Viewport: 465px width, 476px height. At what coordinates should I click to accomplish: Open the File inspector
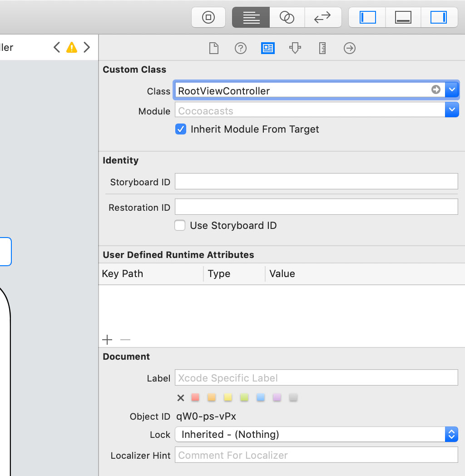tap(213, 48)
